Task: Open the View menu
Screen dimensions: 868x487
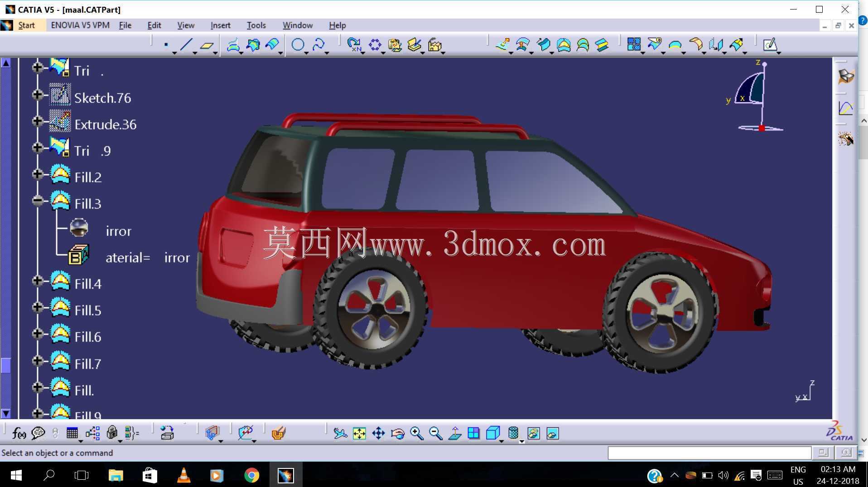Action: [x=186, y=25]
